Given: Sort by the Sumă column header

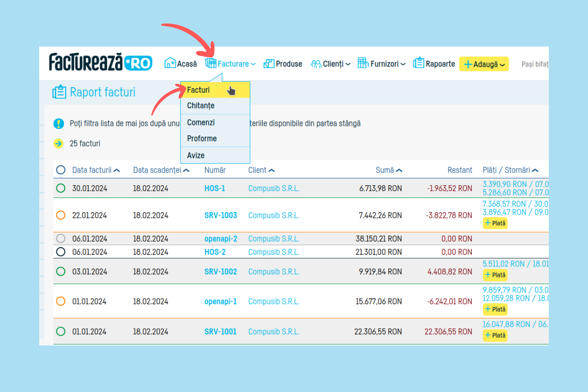Looking at the screenshot, I should click(x=389, y=170).
